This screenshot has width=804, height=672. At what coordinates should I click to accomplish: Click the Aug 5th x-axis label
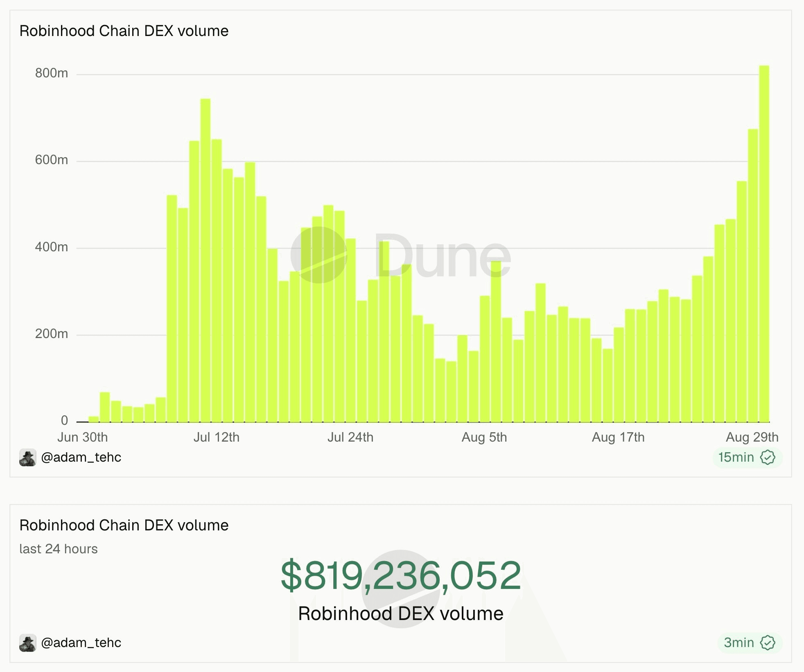484,437
